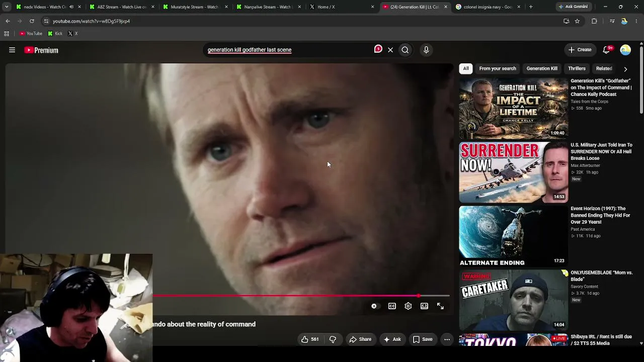Open more actions three-dot menu below video

tap(447, 339)
